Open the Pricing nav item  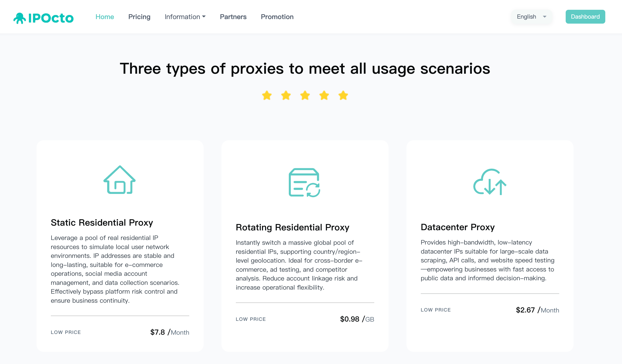pyautogui.click(x=139, y=17)
